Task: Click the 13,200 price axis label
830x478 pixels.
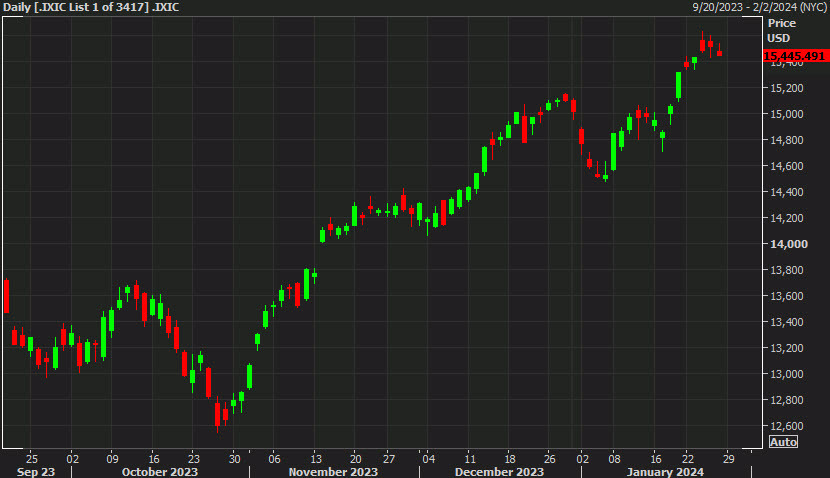Action: [x=787, y=348]
